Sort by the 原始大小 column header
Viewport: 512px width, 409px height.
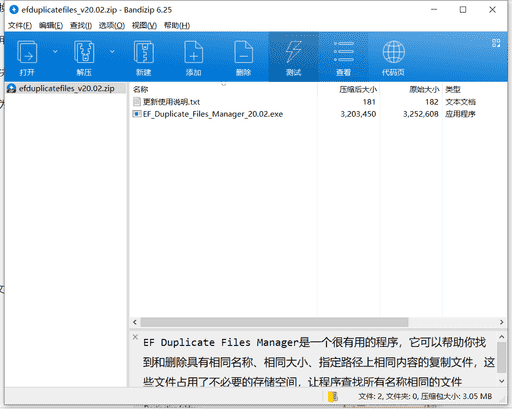click(x=424, y=89)
